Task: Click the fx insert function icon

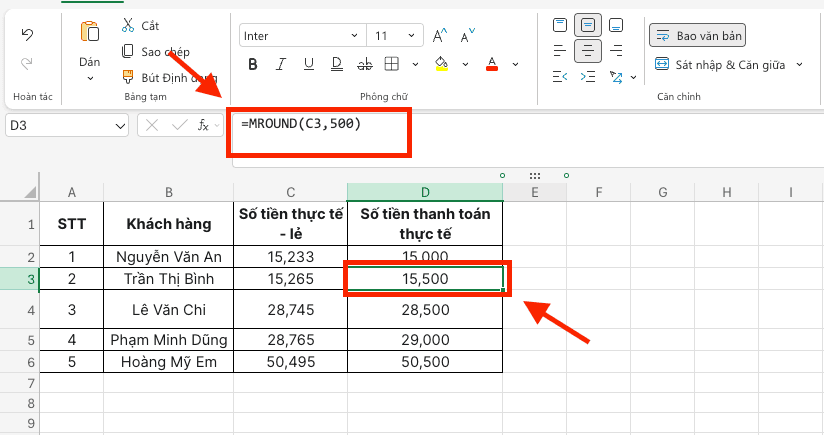Action: click(203, 125)
